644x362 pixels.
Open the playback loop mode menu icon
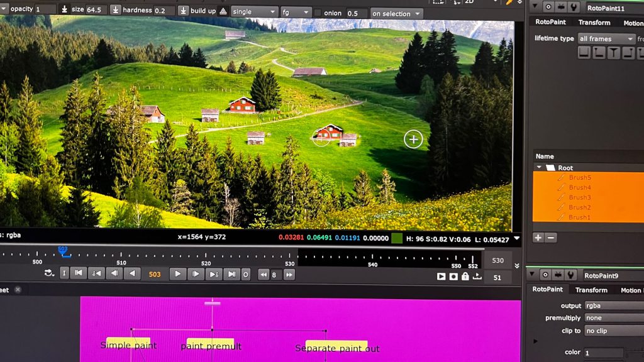tap(49, 273)
